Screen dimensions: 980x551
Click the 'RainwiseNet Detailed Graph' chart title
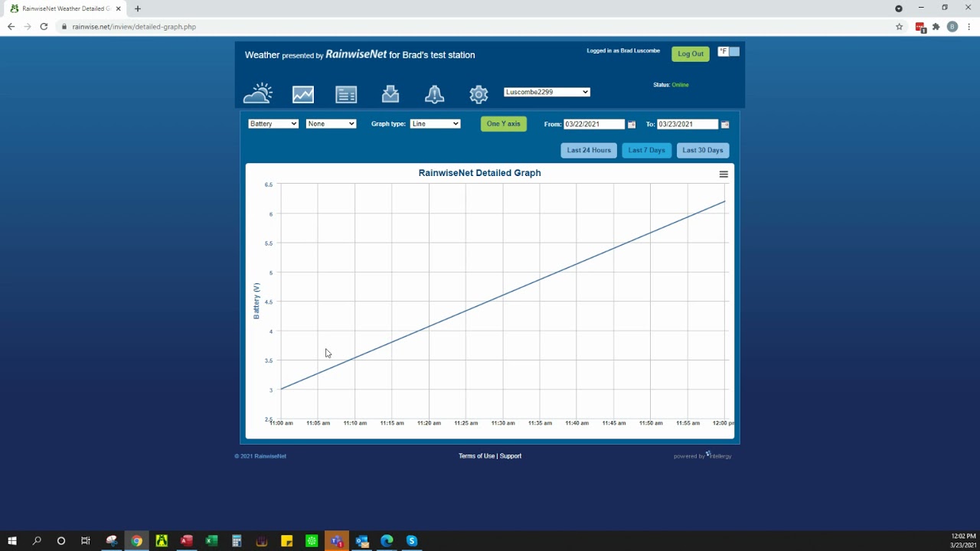[479, 173]
